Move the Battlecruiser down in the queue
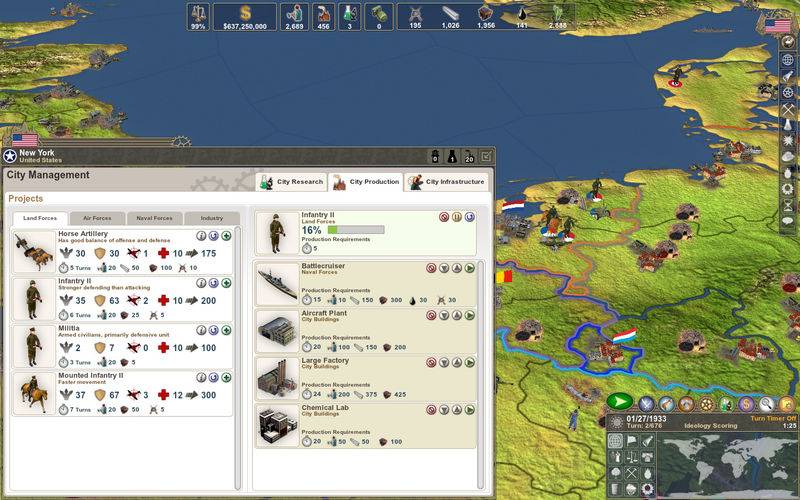 (444, 268)
